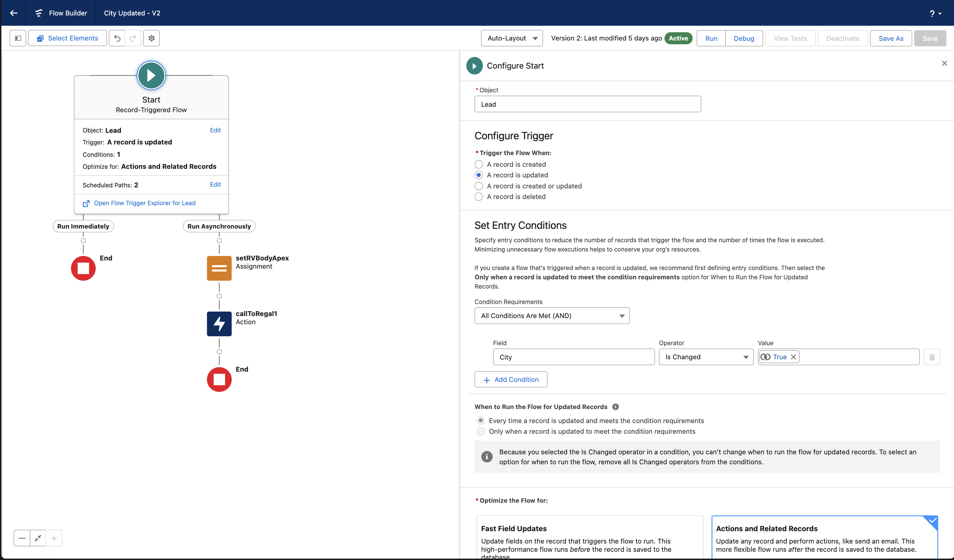Open Condition Requirements dropdown
954x560 pixels.
click(x=552, y=316)
